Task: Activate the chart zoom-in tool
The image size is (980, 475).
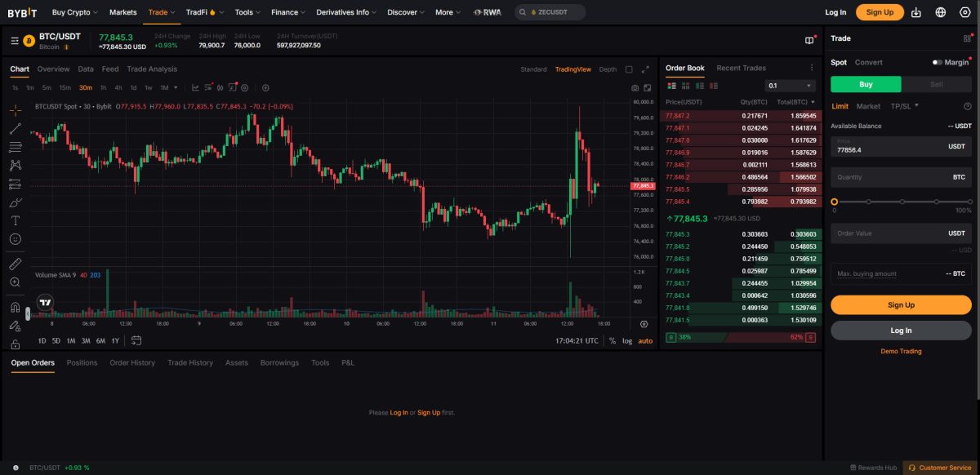Action: click(16, 282)
